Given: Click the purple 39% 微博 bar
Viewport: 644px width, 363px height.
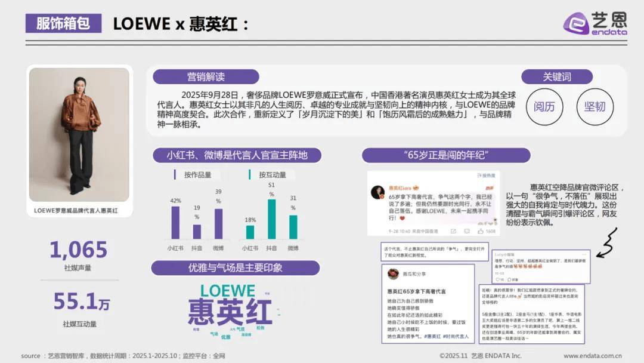Looking at the screenshot, I should coord(218,224).
